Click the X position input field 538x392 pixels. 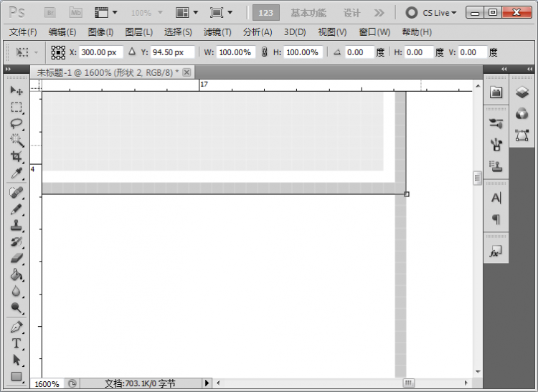click(x=101, y=52)
